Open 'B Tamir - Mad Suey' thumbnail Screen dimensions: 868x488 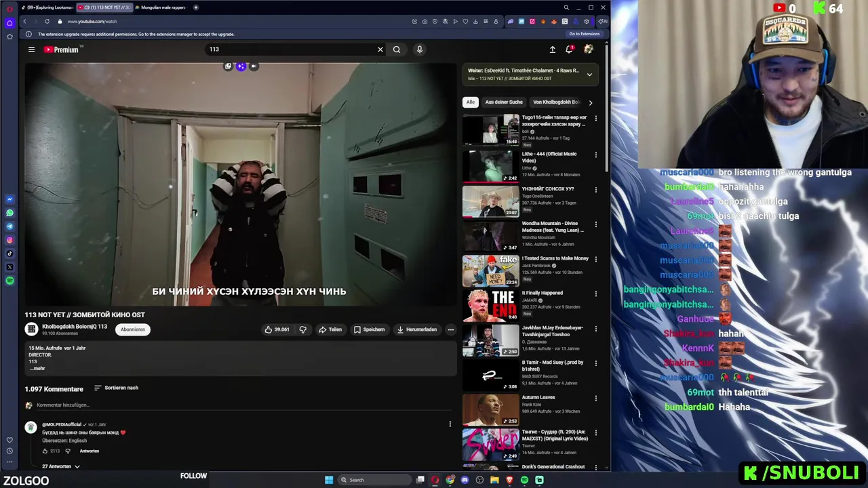pos(490,375)
